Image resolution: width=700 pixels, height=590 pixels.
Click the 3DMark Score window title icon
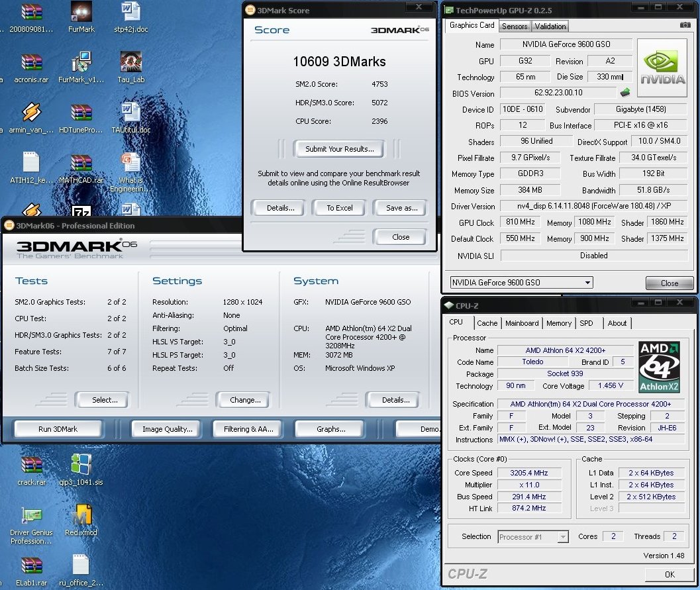point(250,10)
